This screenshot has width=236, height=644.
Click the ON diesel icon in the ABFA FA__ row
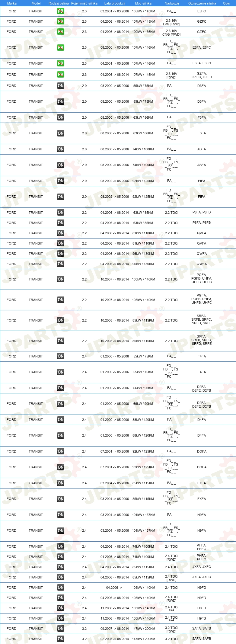pyautogui.click(x=61, y=149)
